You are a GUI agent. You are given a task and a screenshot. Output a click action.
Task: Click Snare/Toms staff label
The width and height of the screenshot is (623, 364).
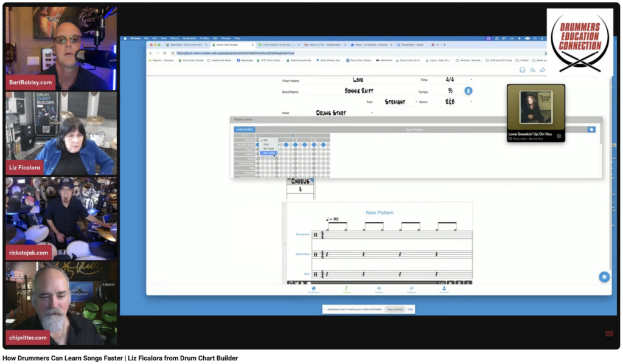302,254
